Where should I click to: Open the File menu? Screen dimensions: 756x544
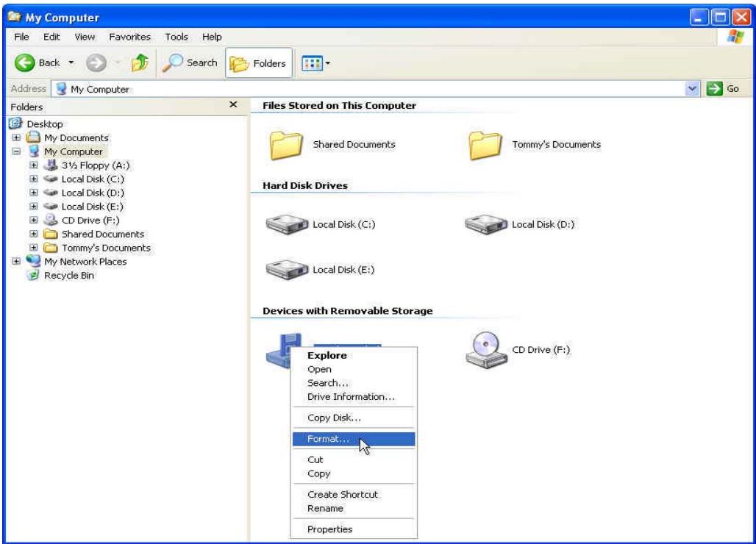coord(21,37)
